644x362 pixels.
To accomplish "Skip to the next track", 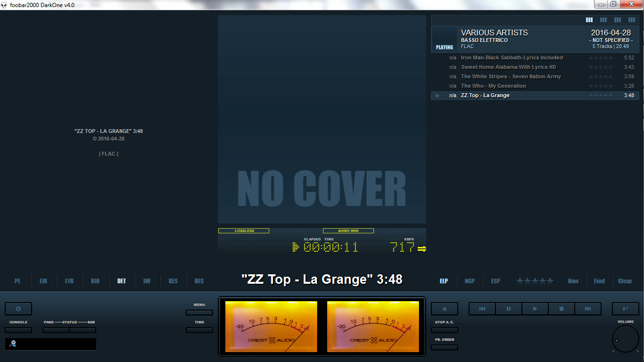I will pos(588,309).
